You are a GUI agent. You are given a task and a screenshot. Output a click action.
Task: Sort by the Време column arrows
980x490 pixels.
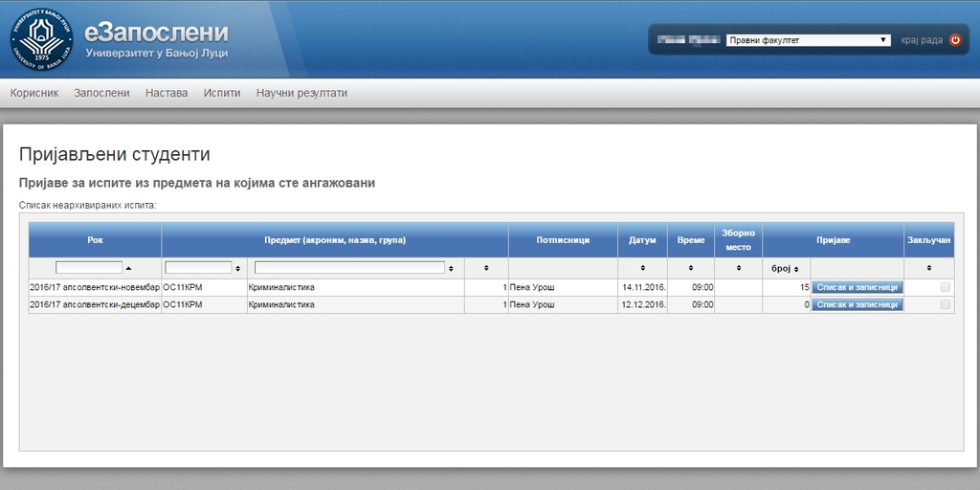690,268
